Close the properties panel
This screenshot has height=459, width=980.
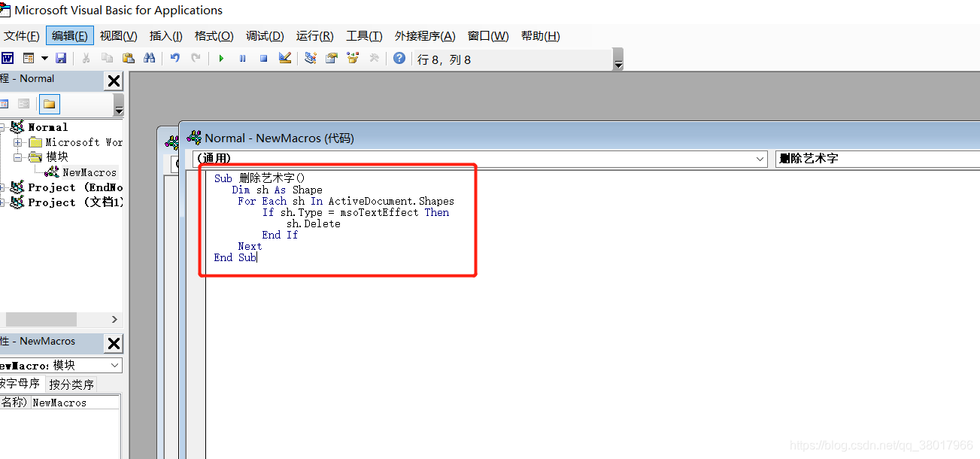(x=114, y=344)
